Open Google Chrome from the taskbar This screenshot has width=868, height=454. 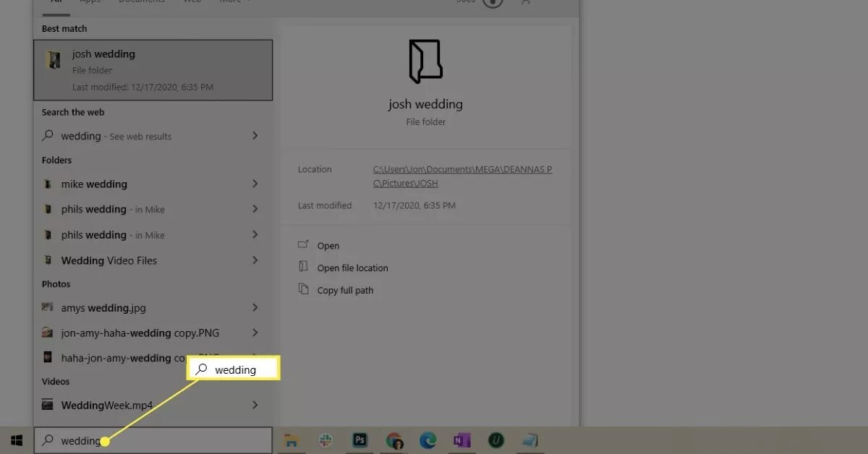pyautogui.click(x=394, y=440)
